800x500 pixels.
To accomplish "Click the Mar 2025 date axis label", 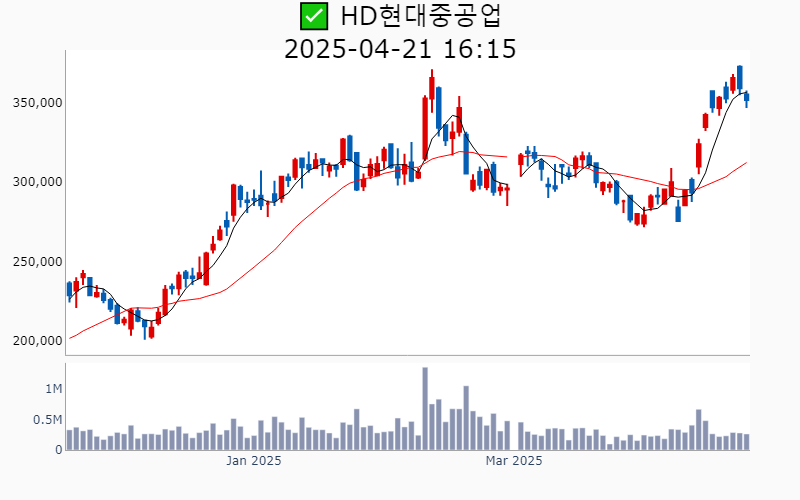I will coord(514,461).
